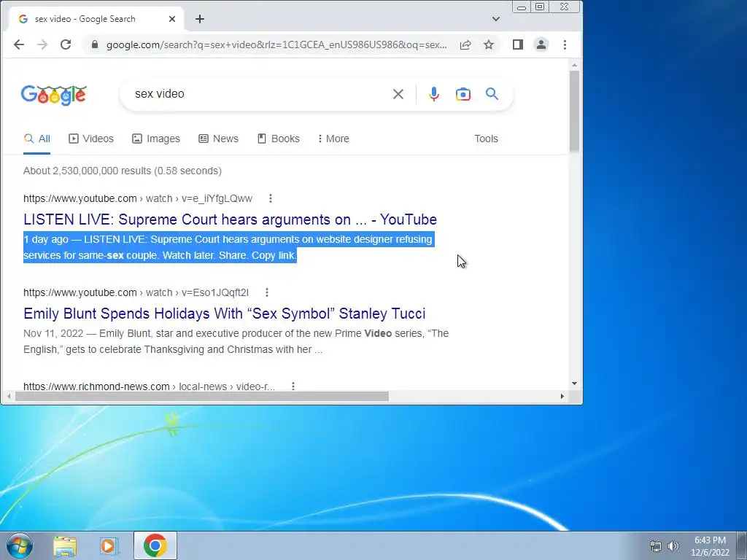Click the 6:43 PM clock in tray
Viewport: 747px width, 560px height.
click(710, 540)
